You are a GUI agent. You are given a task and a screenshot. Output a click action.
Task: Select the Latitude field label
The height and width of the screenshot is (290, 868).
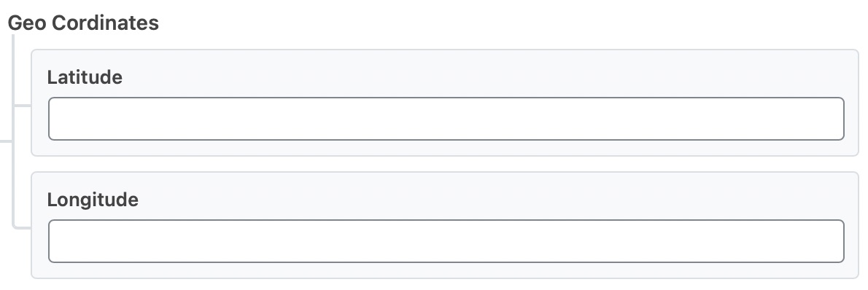[85, 77]
